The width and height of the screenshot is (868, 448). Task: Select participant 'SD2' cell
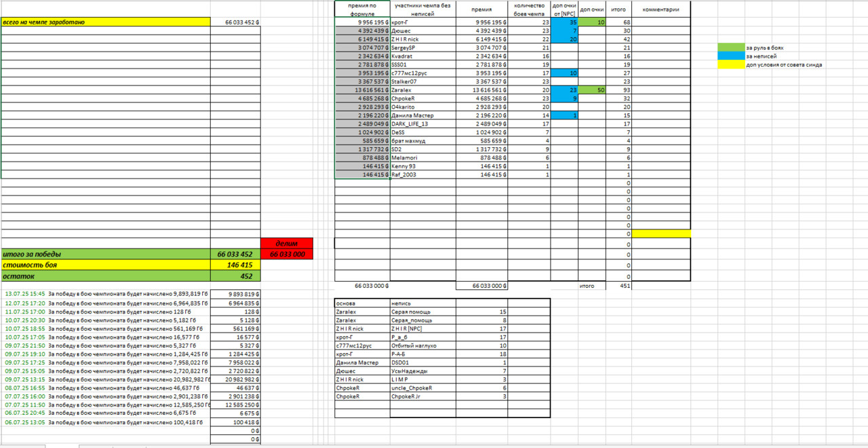click(422, 149)
